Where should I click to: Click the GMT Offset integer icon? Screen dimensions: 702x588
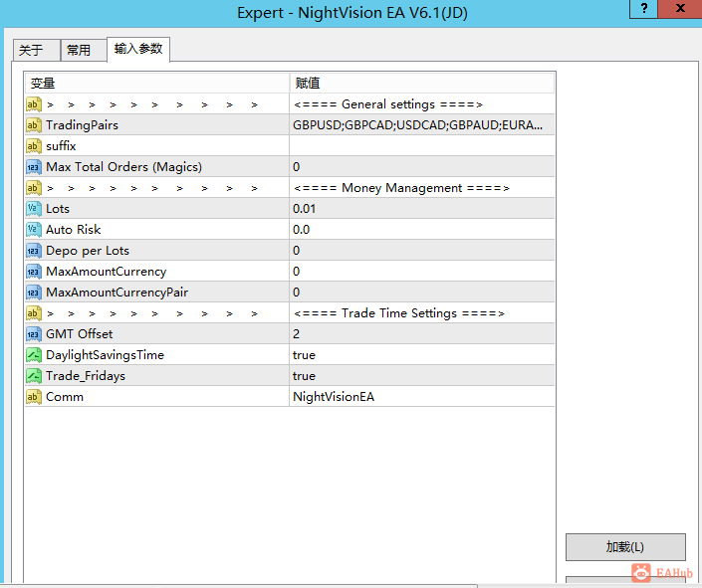[x=34, y=334]
